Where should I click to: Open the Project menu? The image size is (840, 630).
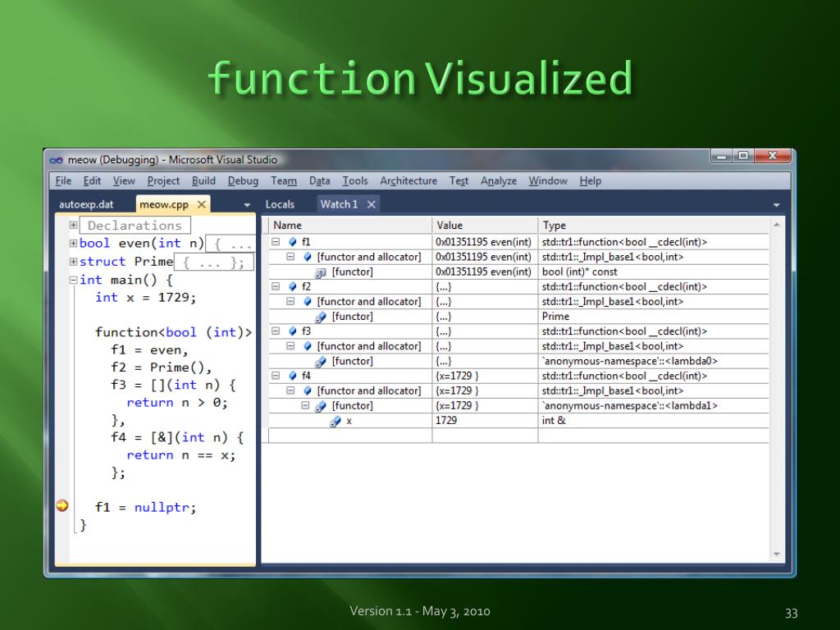[x=163, y=181]
